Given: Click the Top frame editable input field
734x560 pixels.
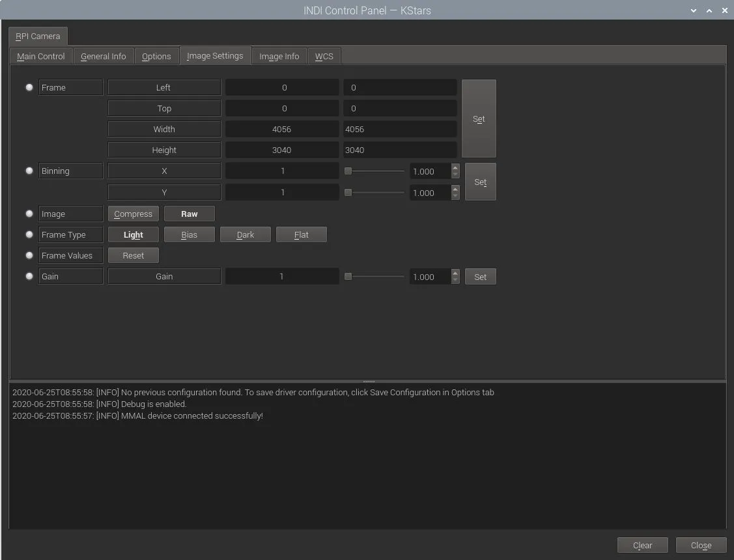Looking at the screenshot, I should [400, 109].
